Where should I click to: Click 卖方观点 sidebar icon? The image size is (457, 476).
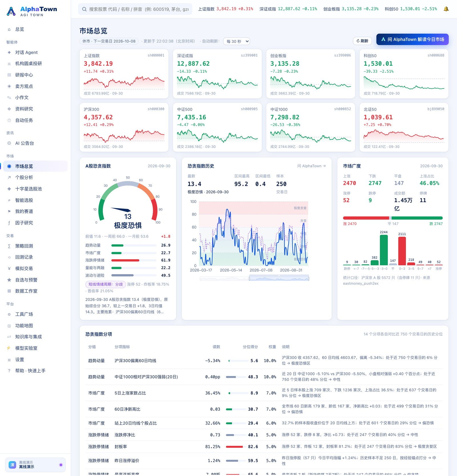tap(9, 86)
